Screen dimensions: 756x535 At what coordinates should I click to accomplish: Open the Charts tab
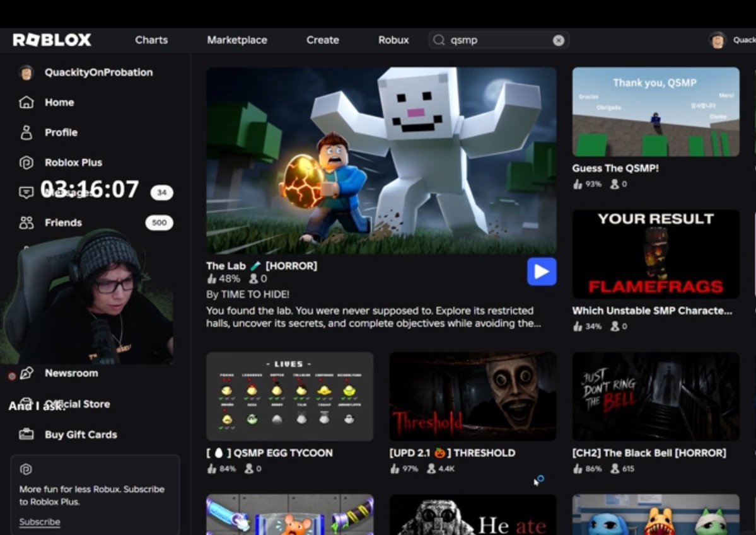[151, 40]
